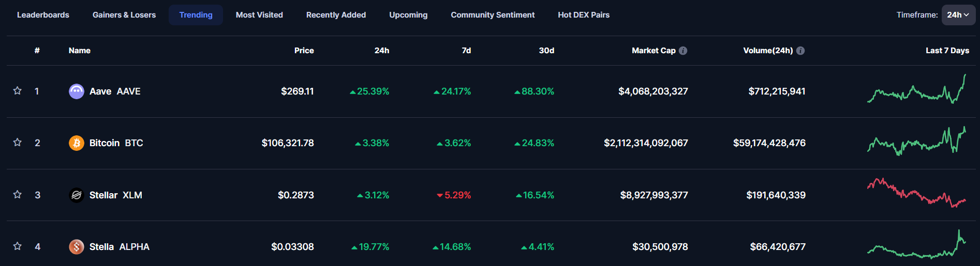
Task: Sort by 7d change column header
Action: click(466, 51)
